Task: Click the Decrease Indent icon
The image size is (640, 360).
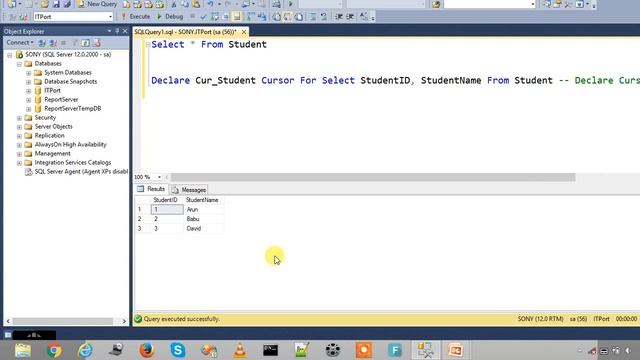Action: (339, 17)
